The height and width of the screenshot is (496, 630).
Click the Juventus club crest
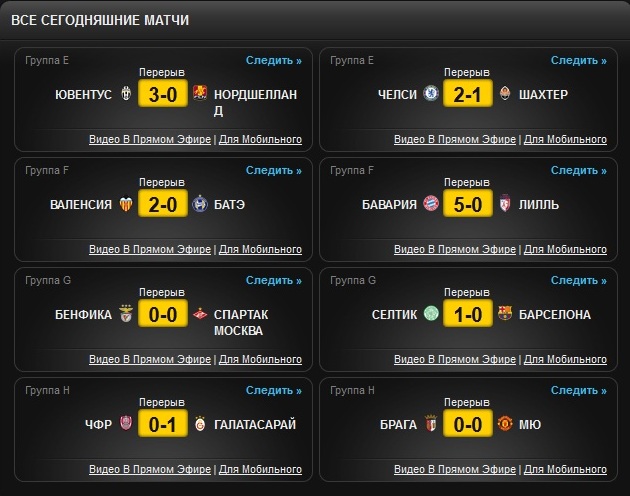point(126,95)
